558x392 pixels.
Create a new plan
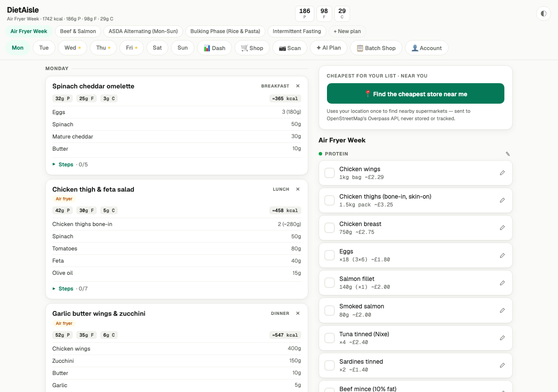coord(347,31)
